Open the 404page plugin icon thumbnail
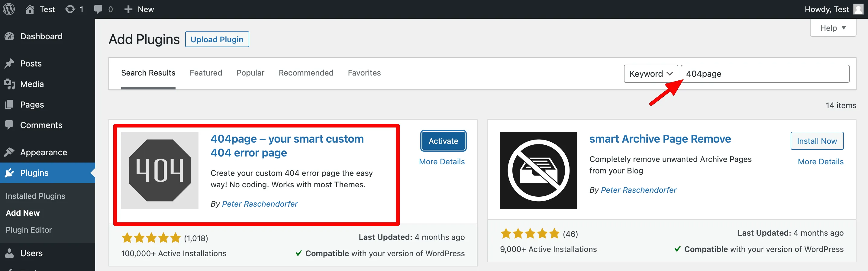 pos(160,170)
